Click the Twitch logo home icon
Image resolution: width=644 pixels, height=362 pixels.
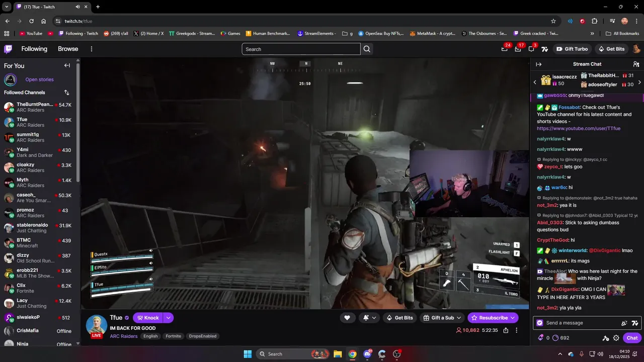coord(8,49)
